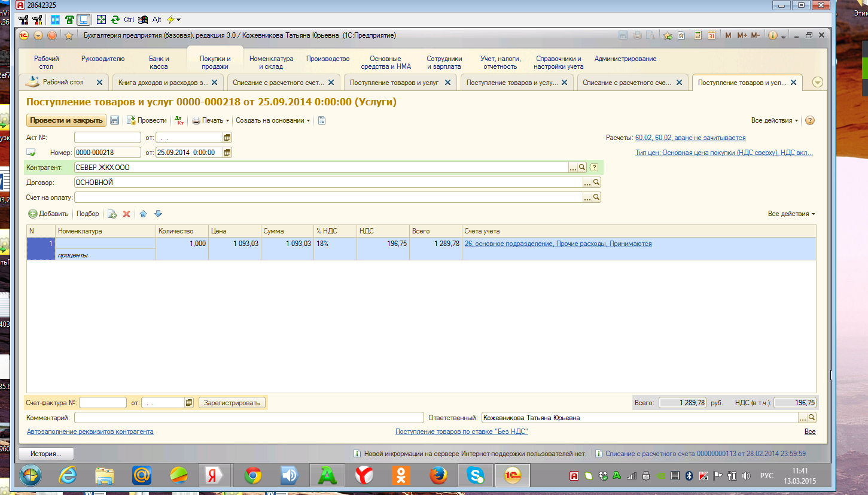Open the calendar icon in top toolbar
Viewport: 868px width, 495px height.
pos(712,36)
